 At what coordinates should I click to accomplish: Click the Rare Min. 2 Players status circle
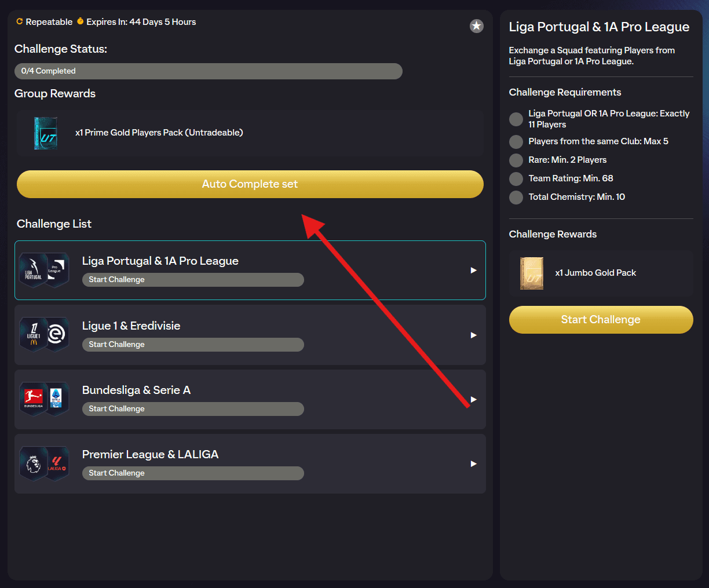pyautogui.click(x=516, y=160)
